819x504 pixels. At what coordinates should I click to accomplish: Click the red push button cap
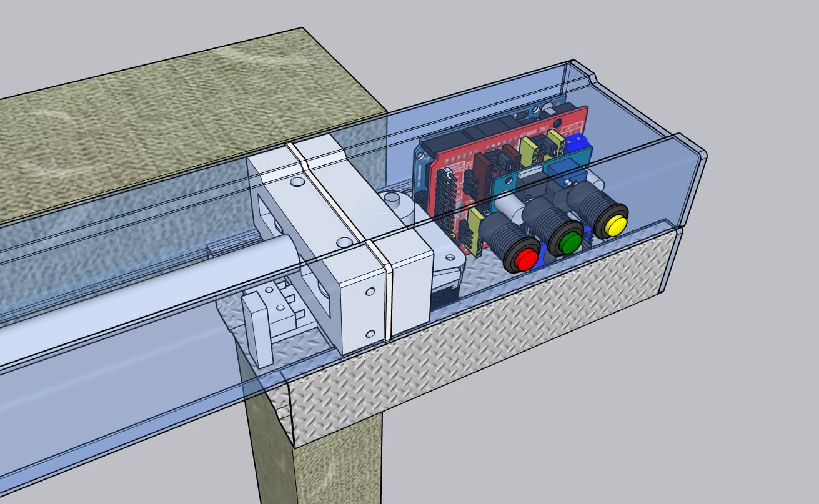pyautogui.click(x=527, y=257)
